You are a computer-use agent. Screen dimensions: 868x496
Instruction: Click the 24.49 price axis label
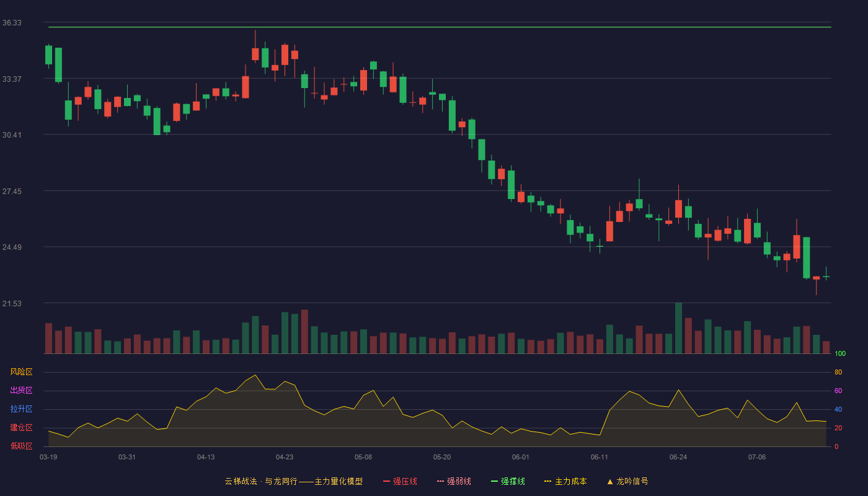tap(12, 247)
